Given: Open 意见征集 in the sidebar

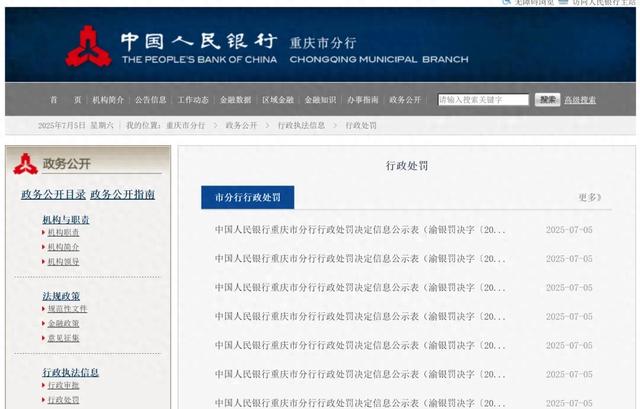Looking at the screenshot, I should [x=63, y=338].
